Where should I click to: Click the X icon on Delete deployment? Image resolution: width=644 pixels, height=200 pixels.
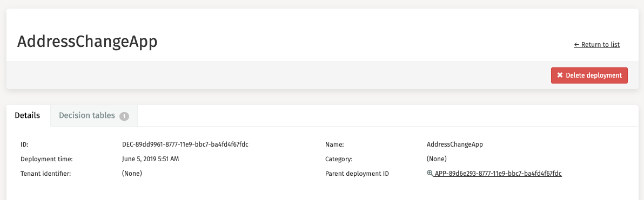pos(560,75)
